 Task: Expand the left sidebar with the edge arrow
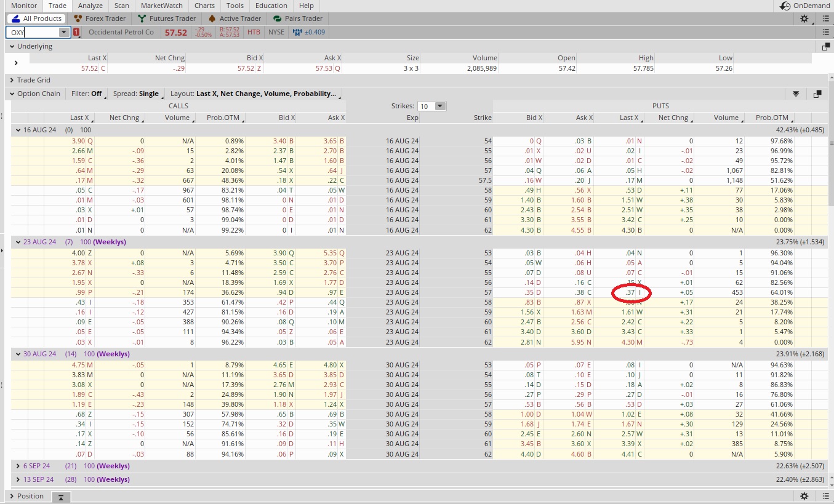pos(2,250)
